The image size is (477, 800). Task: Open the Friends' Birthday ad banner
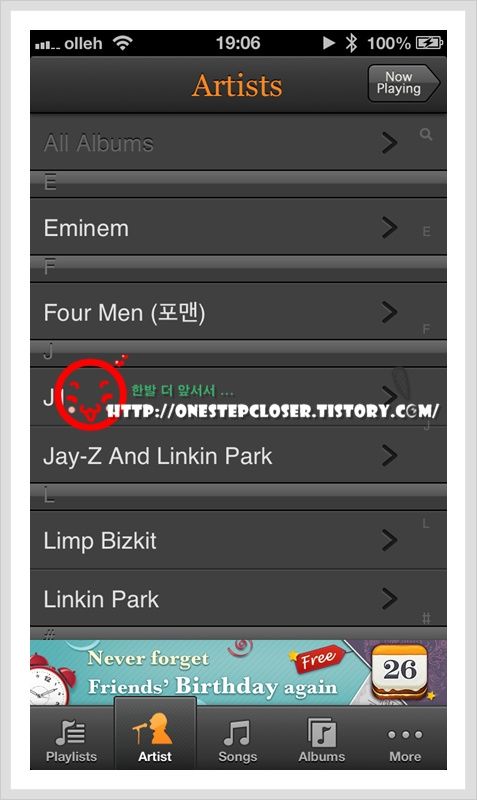[238, 672]
